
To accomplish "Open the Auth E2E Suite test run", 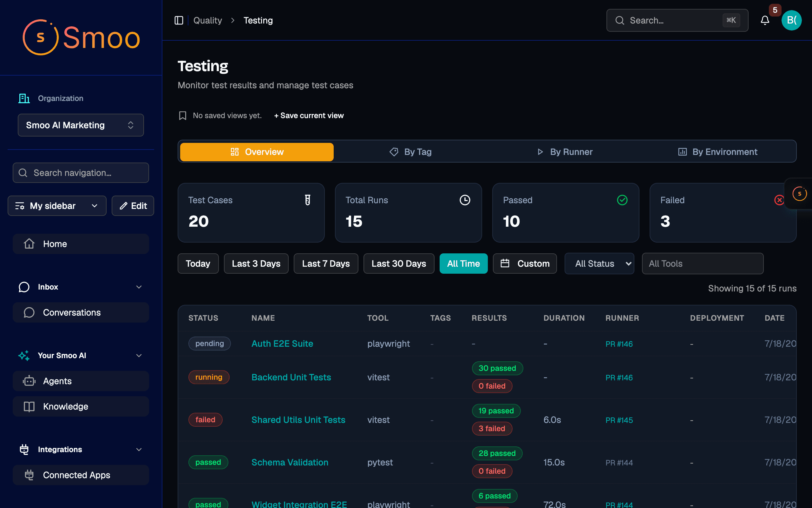I will (282, 343).
